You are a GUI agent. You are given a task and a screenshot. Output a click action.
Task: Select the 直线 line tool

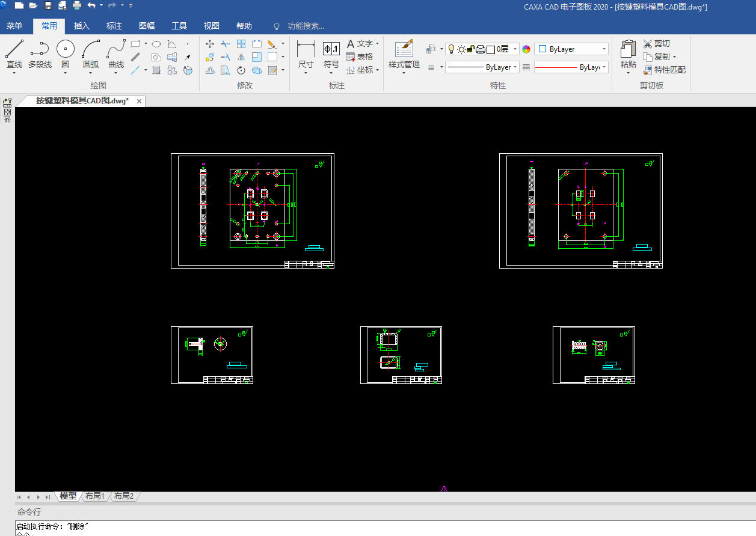(x=14, y=53)
